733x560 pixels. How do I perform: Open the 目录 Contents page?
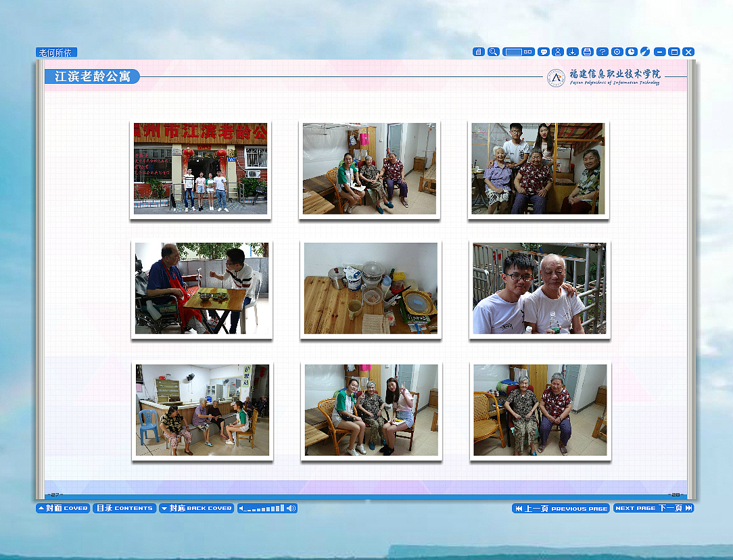pos(124,508)
